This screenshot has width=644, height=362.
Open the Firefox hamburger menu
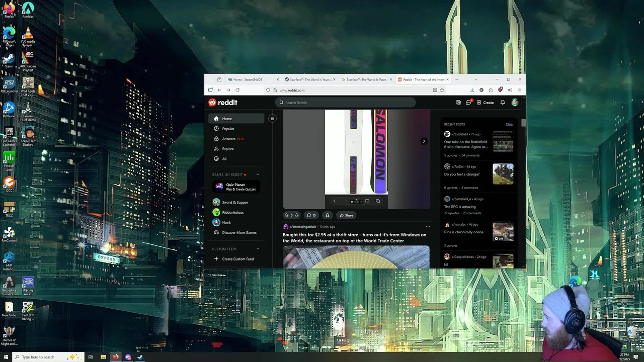point(519,90)
